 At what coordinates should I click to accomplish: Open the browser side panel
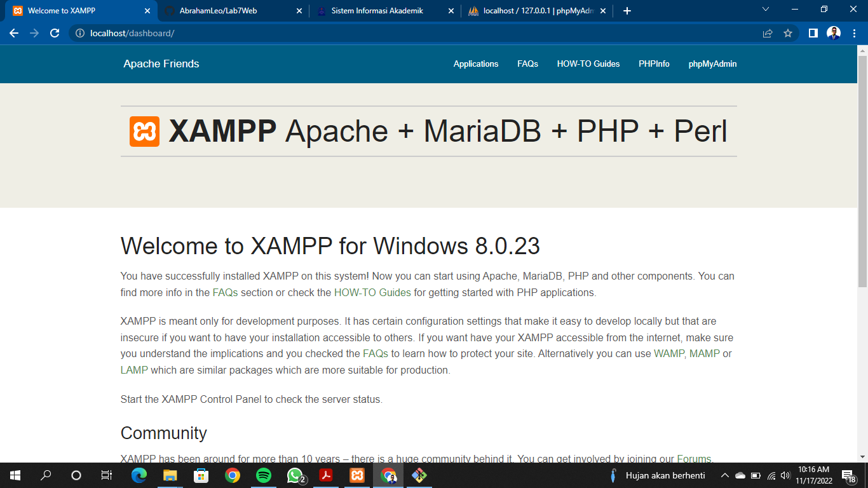813,33
